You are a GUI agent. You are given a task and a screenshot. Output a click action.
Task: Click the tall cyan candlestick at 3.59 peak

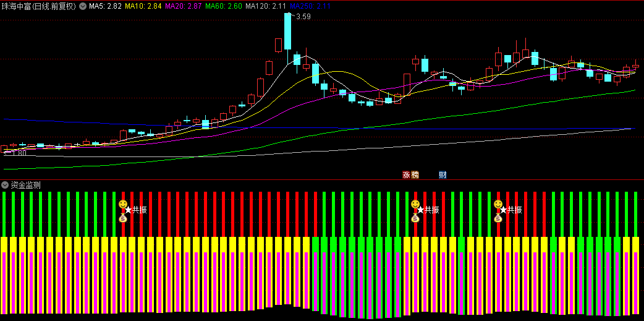pyautogui.click(x=287, y=32)
